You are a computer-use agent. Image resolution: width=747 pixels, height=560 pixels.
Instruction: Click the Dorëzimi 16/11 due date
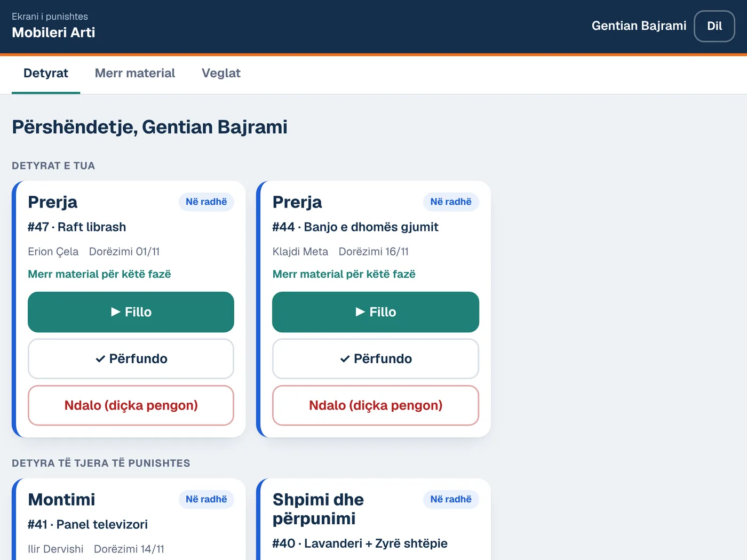(x=373, y=252)
